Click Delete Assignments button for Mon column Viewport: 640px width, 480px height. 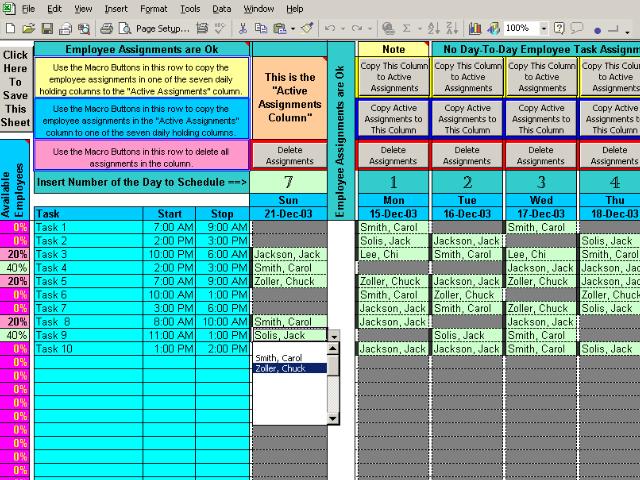pyautogui.click(x=393, y=156)
